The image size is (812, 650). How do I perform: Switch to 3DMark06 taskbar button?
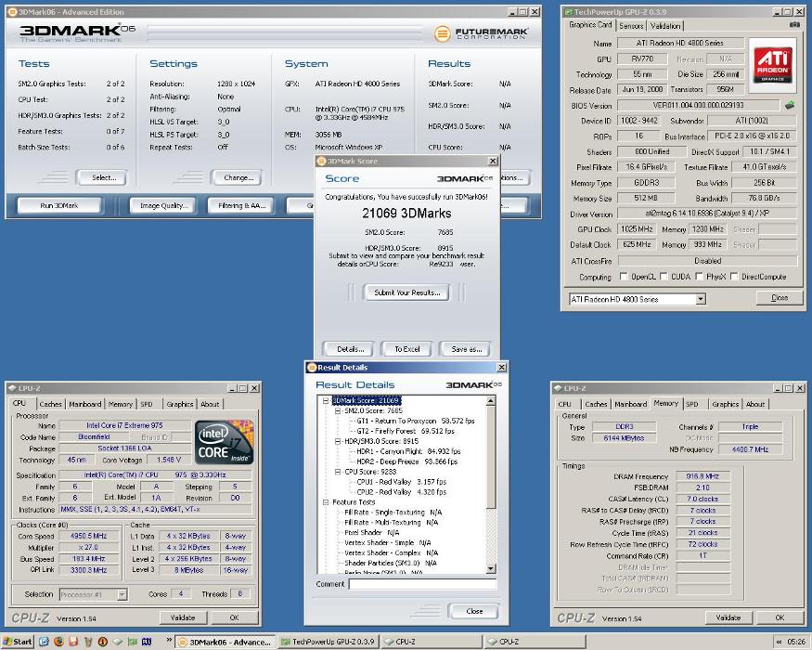(x=225, y=642)
